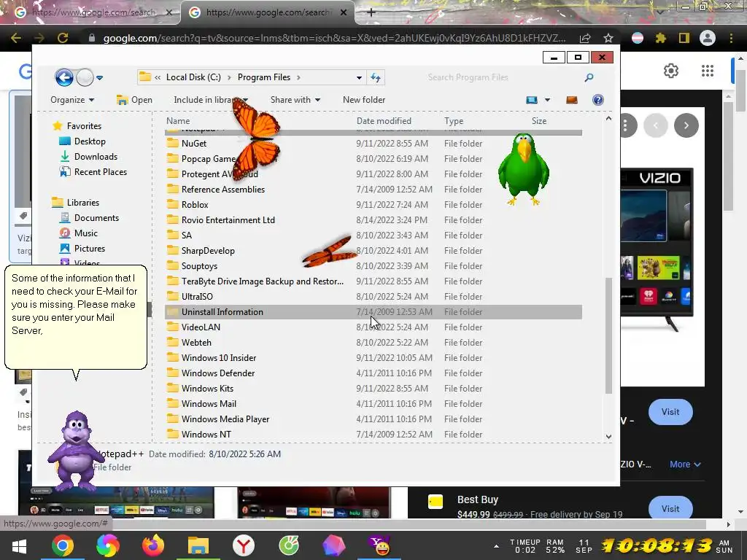The image size is (747, 560).
Task: Select the UltraISO folder icon
Action: pos(172,296)
